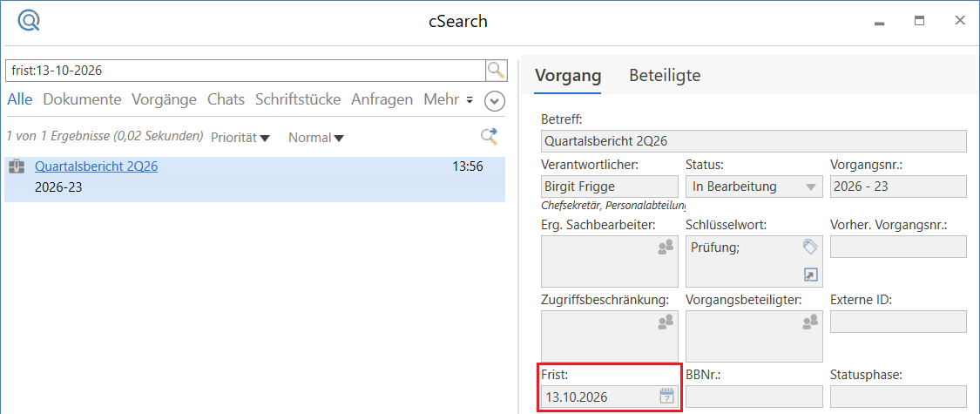Click the tag icon in Schlüsselwort field
The image size is (980, 414).
[x=810, y=247]
